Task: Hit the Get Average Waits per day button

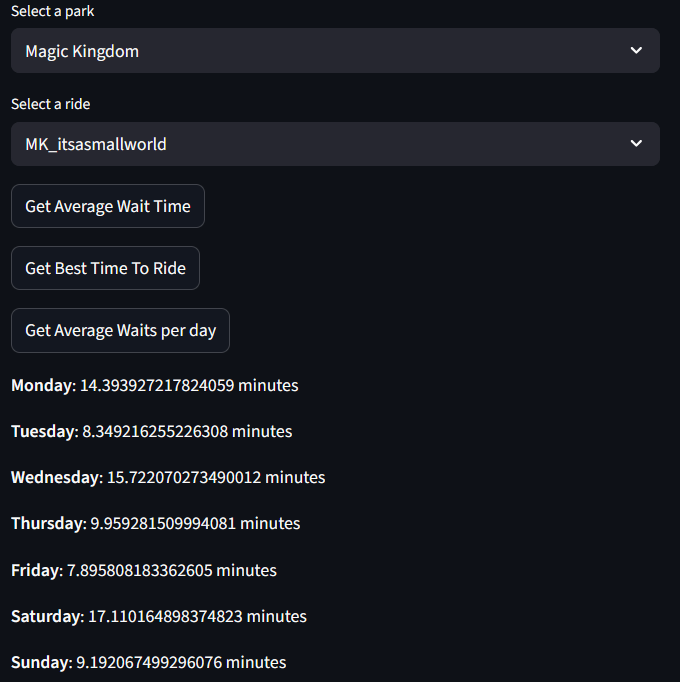Action: [x=120, y=330]
